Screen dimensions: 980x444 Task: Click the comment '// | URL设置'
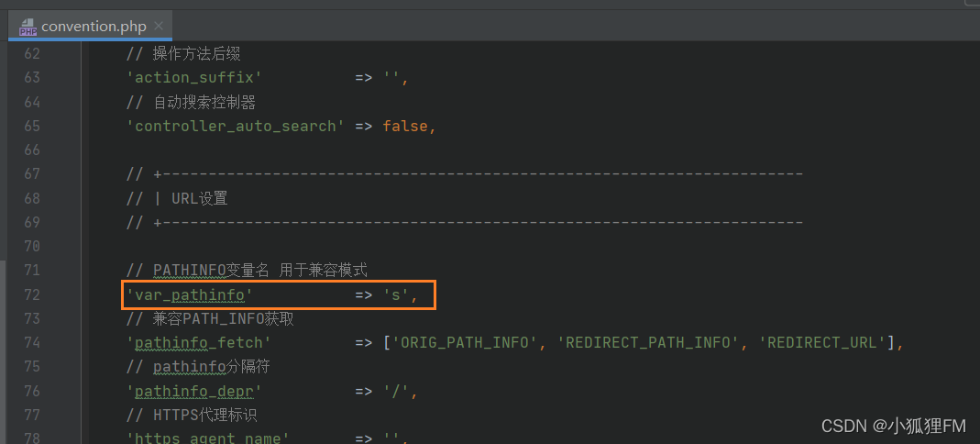click(x=177, y=199)
